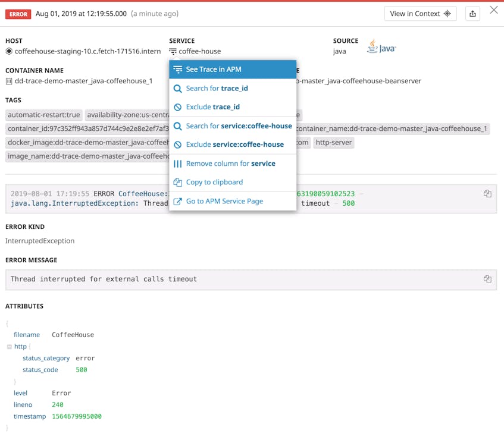This screenshot has width=504, height=443.
Task: Select See Trace in APM
Action: click(213, 70)
